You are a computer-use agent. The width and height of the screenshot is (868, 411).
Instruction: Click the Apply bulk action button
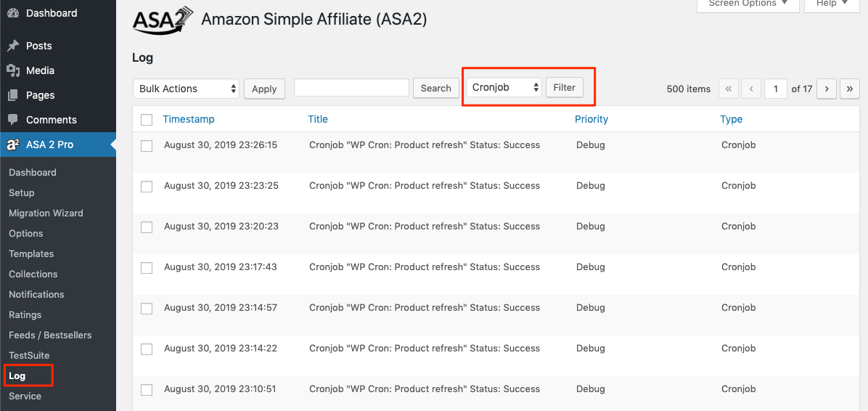265,89
